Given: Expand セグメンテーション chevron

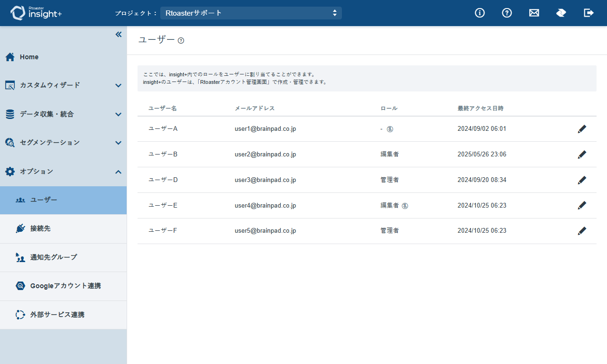Looking at the screenshot, I should pyautogui.click(x=119, y=143).
